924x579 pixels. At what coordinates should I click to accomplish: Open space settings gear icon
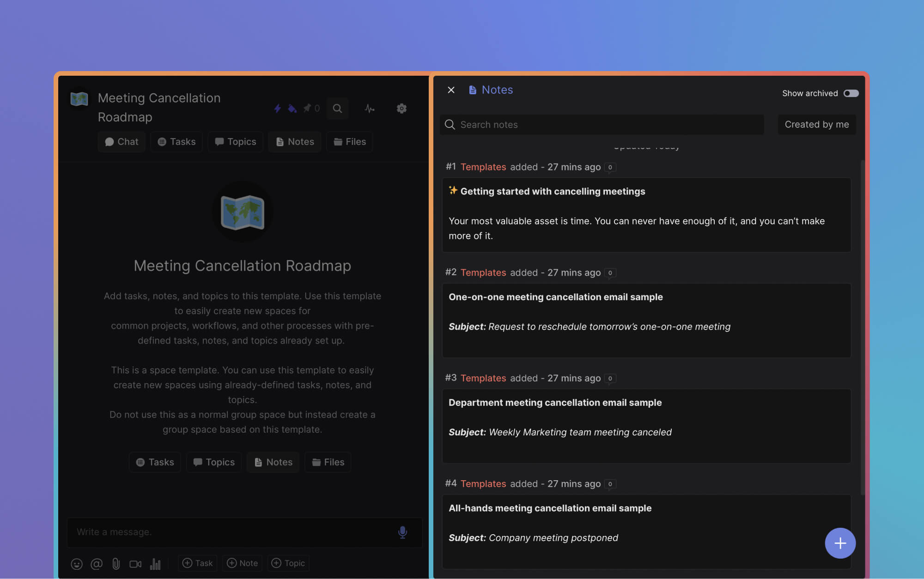click(401, 109)
